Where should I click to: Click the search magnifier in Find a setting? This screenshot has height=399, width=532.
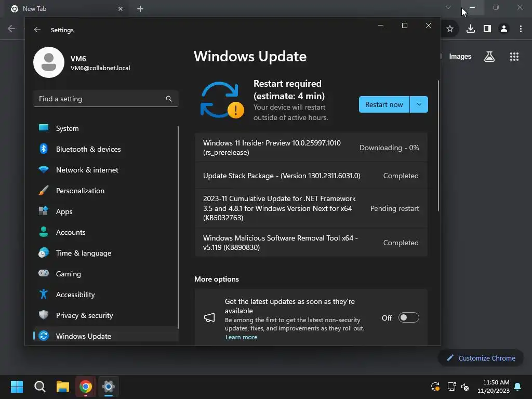(x=169, y=99)
